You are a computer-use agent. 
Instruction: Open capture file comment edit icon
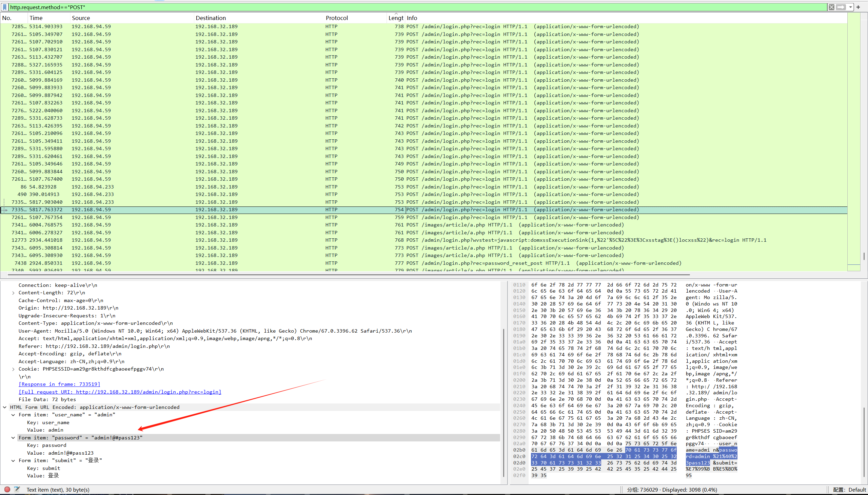tap(17, 490)
